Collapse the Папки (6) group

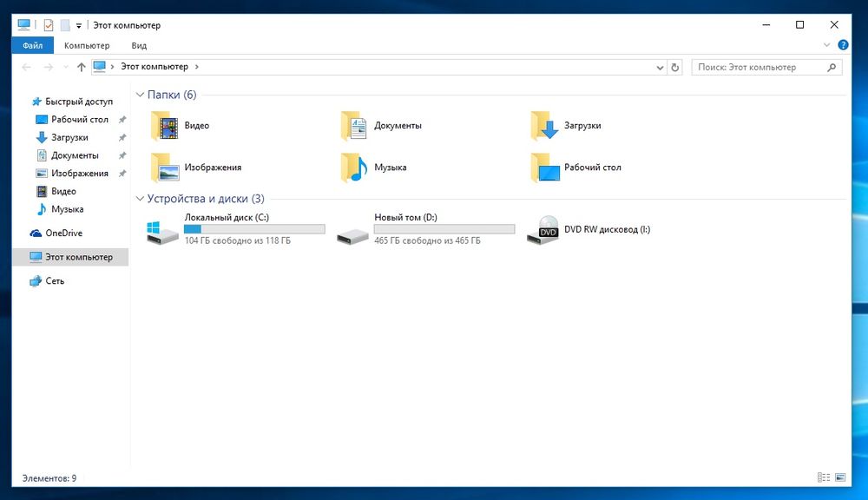point(140,95)
